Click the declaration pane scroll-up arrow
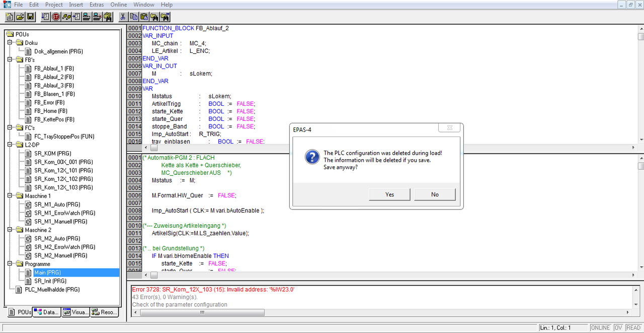 (640, 28)
